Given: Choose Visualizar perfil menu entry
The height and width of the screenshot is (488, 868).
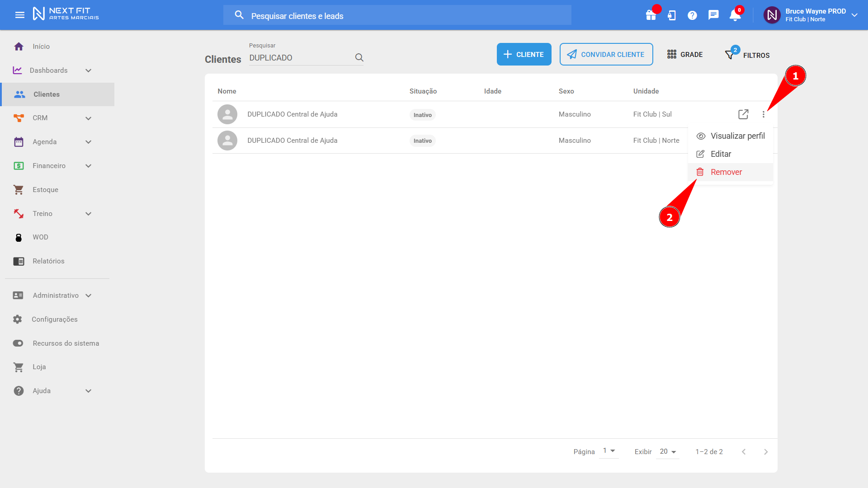Looking at the screenshot, I should pyautogui.click(x=737, y=136).
